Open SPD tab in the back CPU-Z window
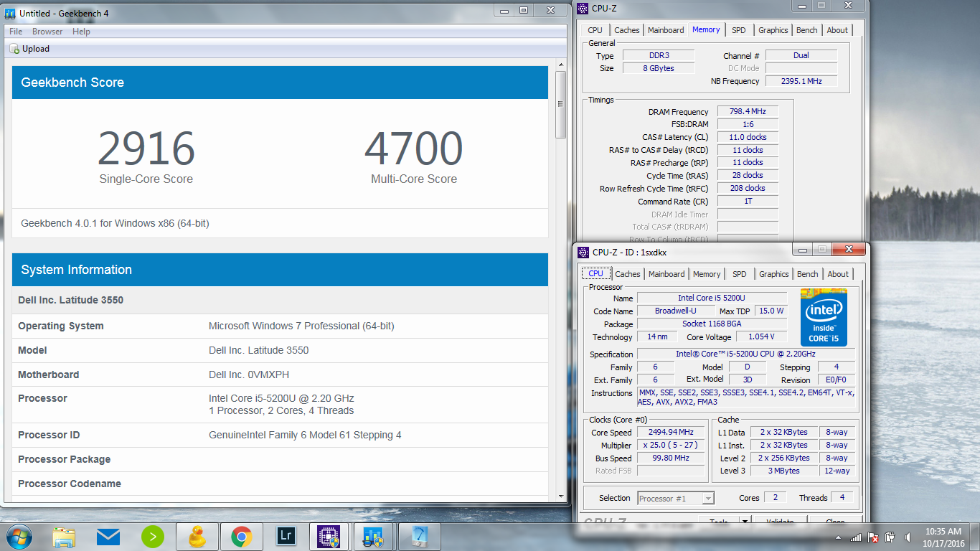 click(x=739, y=30)
